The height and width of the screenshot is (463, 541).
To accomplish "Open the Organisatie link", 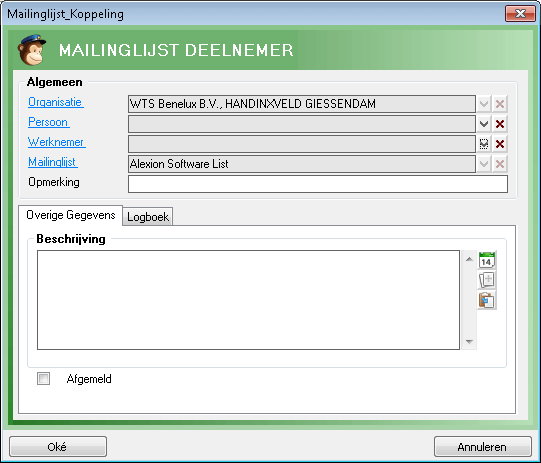I will coord(56,102).
